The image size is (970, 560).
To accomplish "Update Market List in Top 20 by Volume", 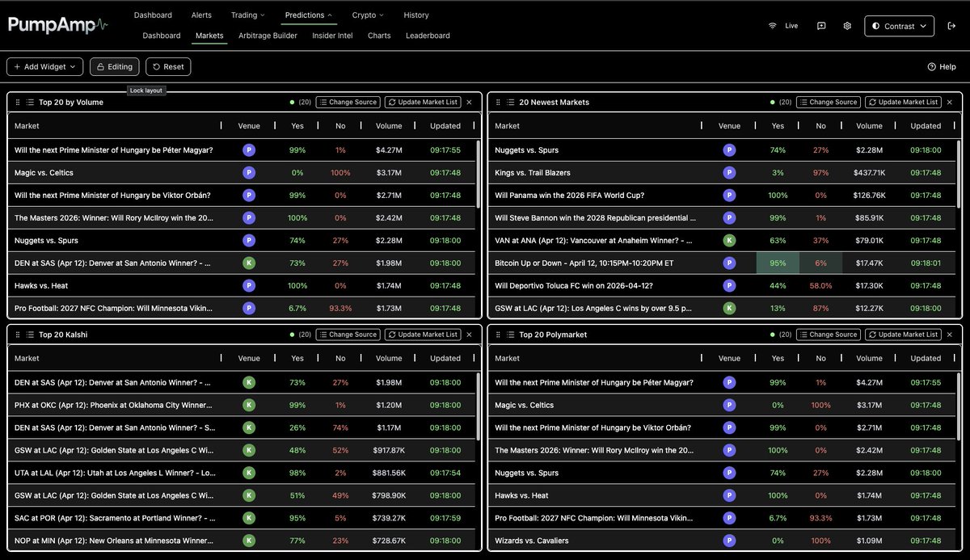I will (x=423, y=103).
